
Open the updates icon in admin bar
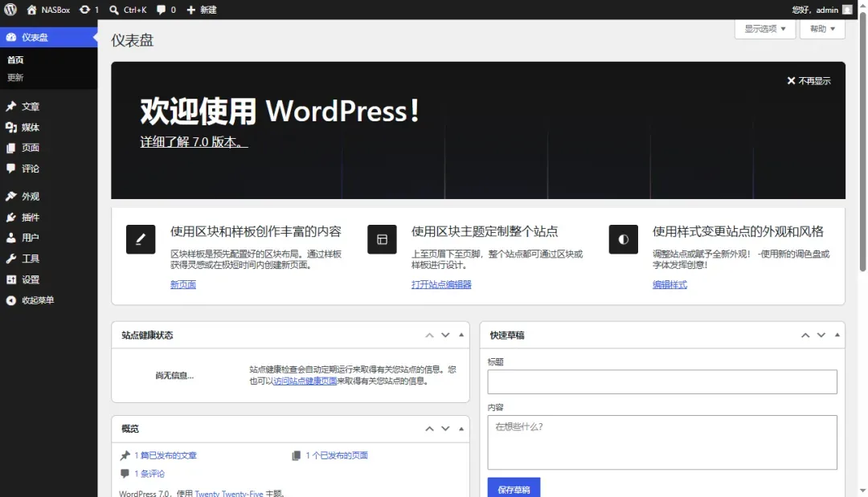84,10
